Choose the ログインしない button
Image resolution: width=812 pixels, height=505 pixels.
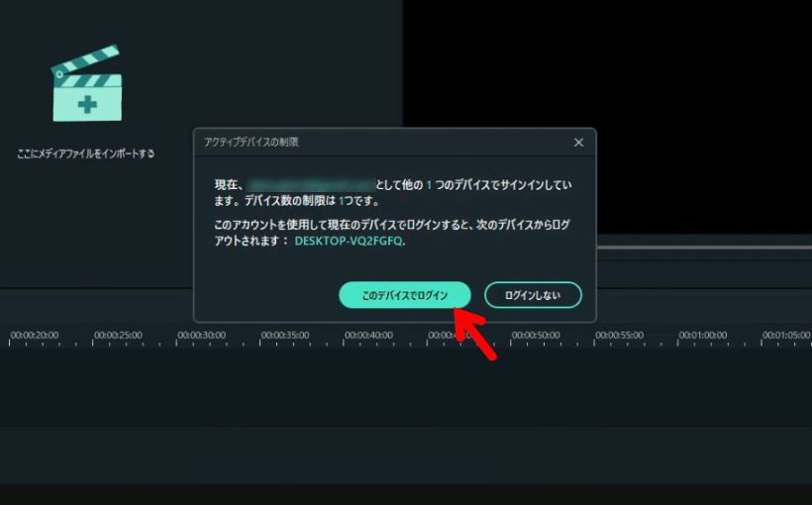tap(533, 295)
